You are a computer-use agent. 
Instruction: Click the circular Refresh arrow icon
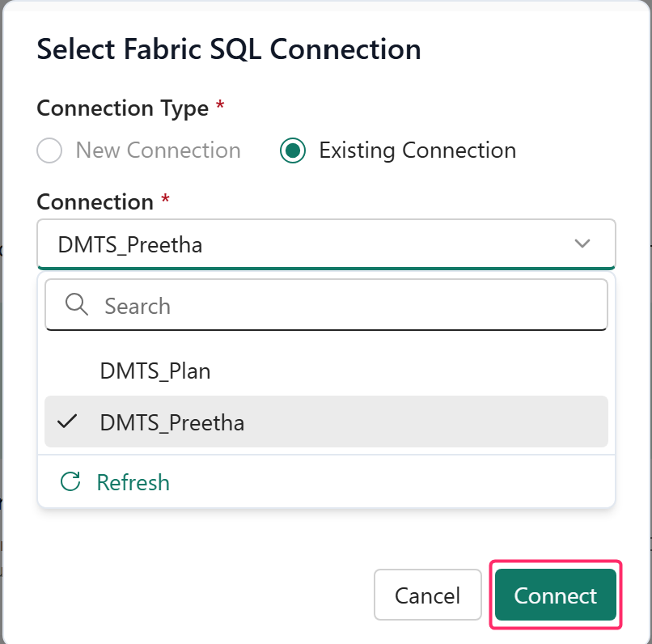click(x=71, y=482)
